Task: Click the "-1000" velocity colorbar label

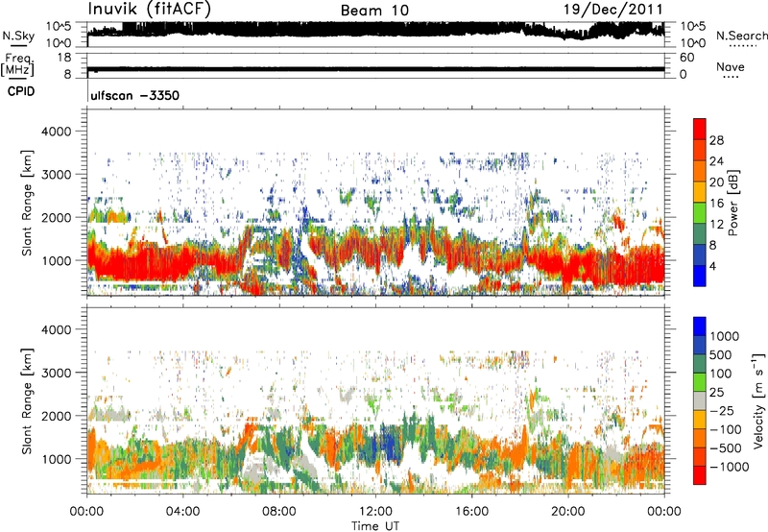Action: pyautogui.click(x=730, y=467)
